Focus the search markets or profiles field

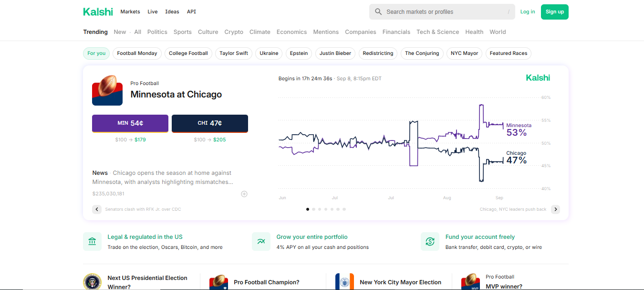pos(442,11)
